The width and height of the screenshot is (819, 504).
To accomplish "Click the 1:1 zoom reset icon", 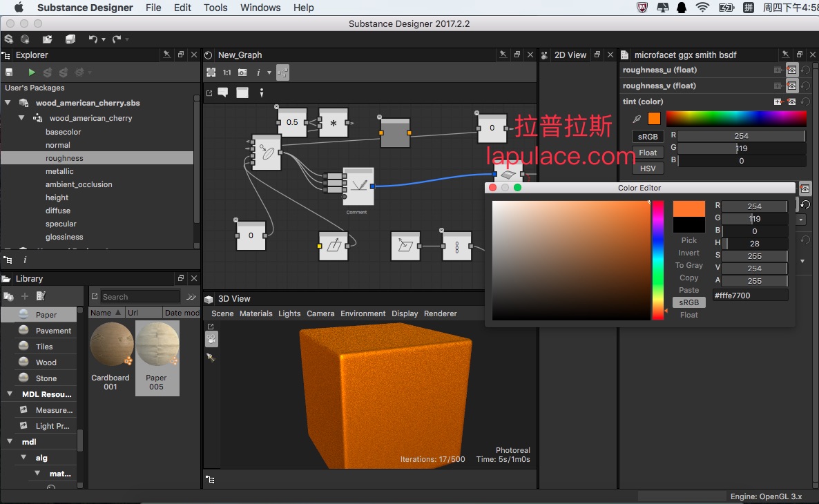I will [x=227, y=72].
